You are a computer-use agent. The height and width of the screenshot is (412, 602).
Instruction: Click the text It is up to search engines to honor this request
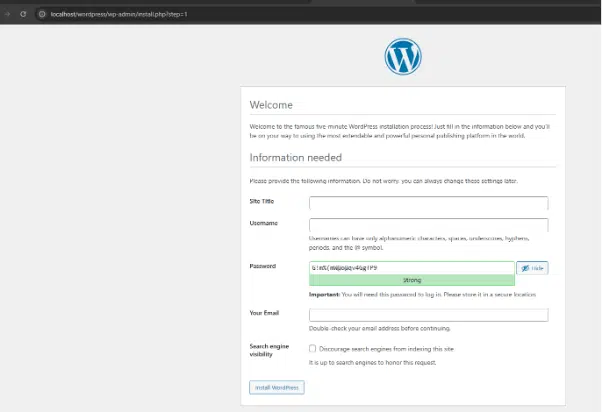[372, 362]
